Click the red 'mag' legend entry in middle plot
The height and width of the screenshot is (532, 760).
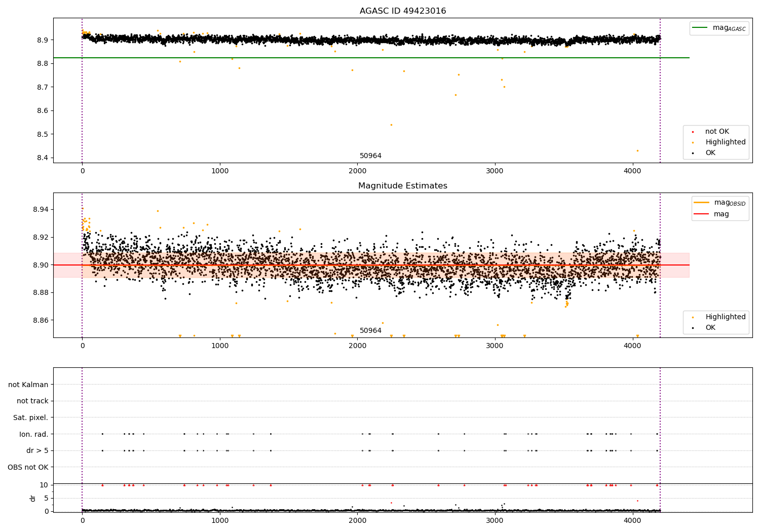pos(712,214)
